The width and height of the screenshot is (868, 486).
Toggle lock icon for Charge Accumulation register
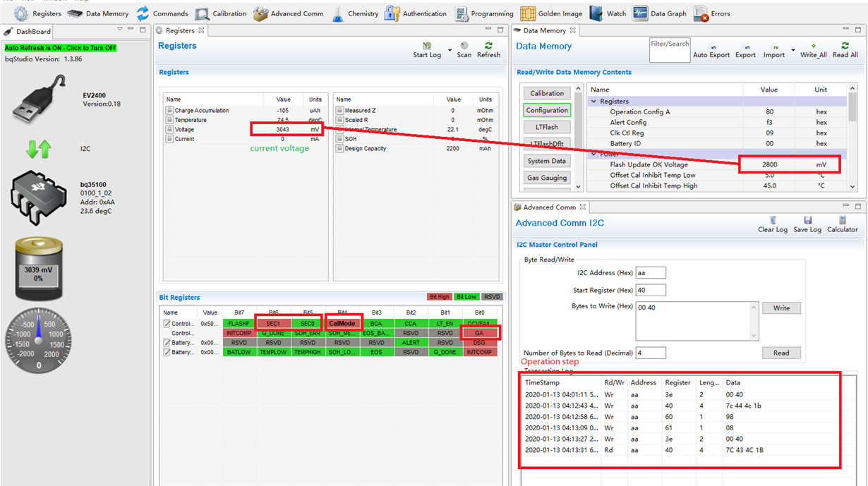tap(169, 110)
